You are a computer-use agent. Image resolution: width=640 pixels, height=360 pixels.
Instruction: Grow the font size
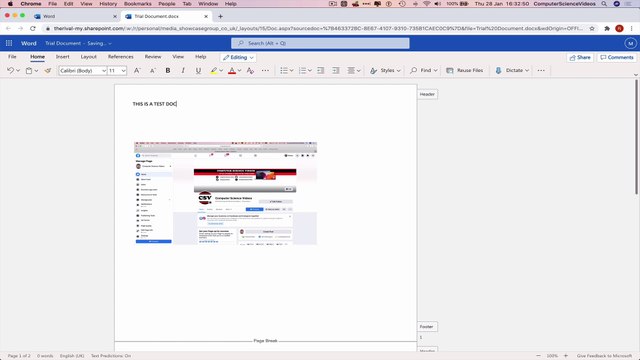tap(137, 71)
